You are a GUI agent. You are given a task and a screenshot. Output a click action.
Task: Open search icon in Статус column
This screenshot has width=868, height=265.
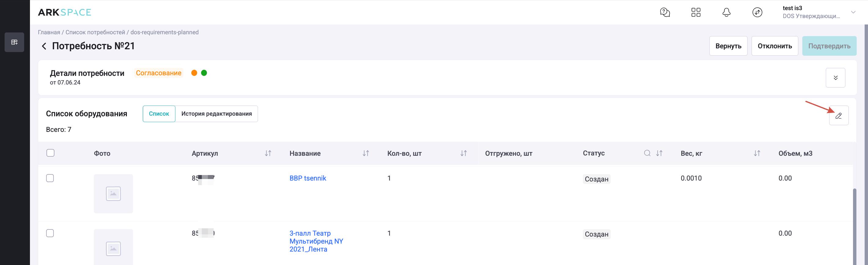[x=647, y=153]
